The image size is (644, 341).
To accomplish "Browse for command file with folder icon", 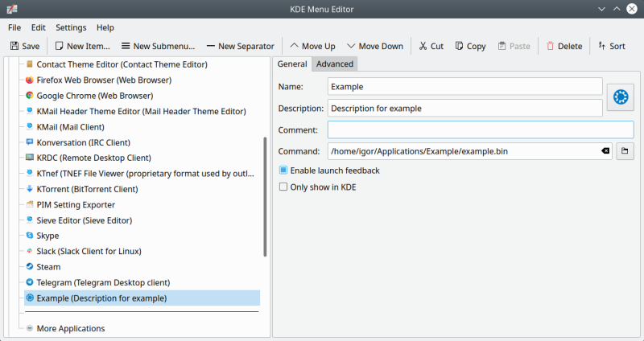I will click(625, 150).
